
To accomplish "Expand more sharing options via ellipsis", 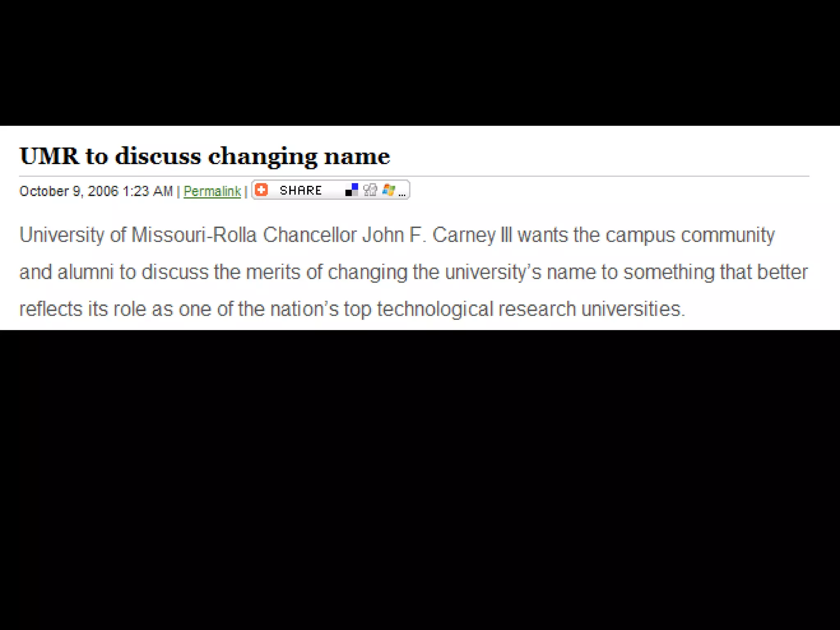I will click(402, 195).
